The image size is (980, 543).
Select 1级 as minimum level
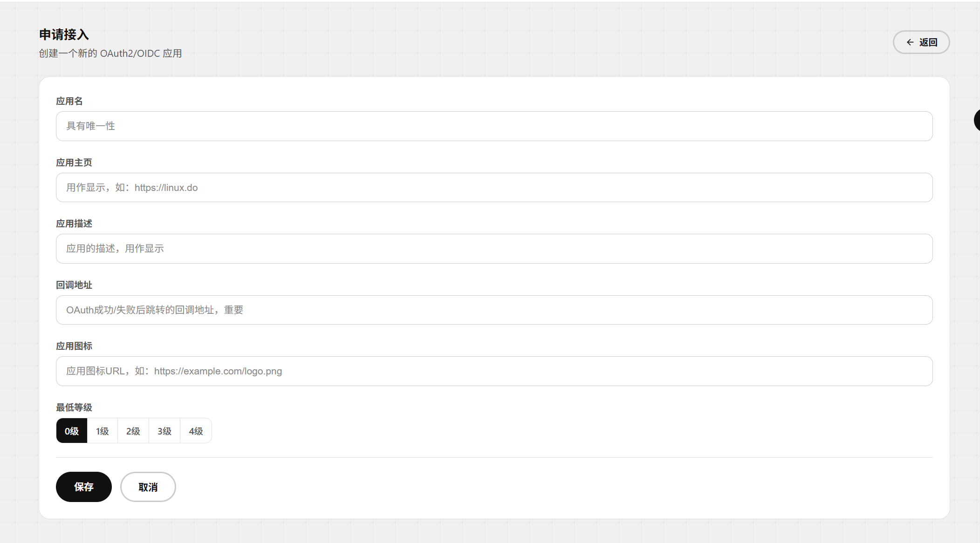[x=103, y=431]
